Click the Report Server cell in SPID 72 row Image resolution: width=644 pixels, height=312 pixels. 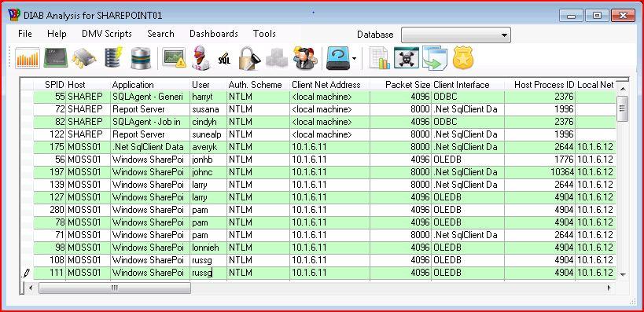tap(150, 109)
